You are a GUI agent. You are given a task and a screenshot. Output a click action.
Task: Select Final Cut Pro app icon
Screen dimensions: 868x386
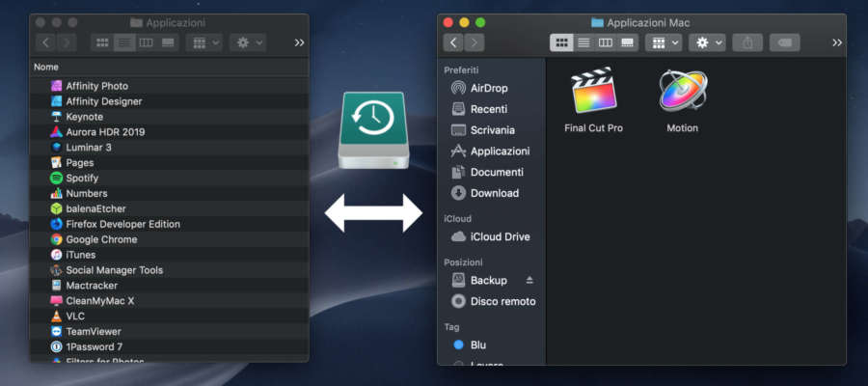click(x=593, y=91)
